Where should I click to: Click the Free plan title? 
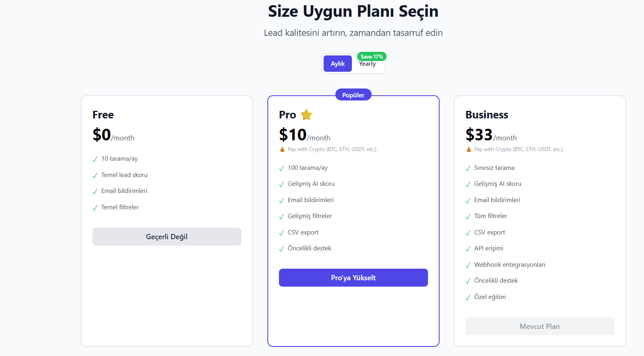103,115
